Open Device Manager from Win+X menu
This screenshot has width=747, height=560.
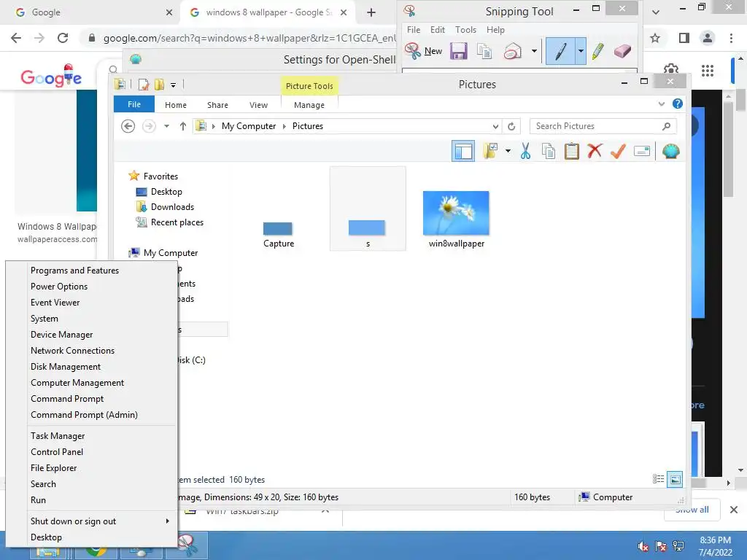click(62, 334)
